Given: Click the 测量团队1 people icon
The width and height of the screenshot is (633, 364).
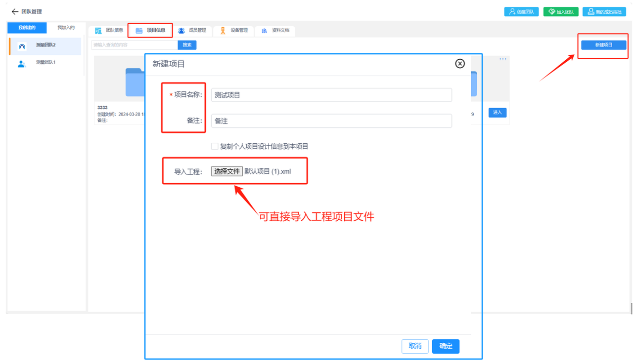Looking at the screenshot, I should (22, 64).
